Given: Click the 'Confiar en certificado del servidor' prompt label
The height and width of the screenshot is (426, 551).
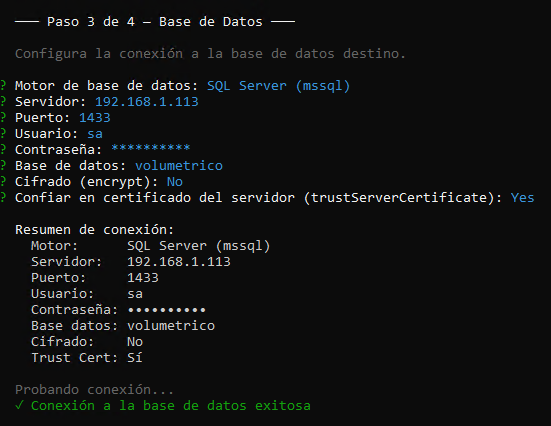Looking at the screenshot, I should pos(155,198).
